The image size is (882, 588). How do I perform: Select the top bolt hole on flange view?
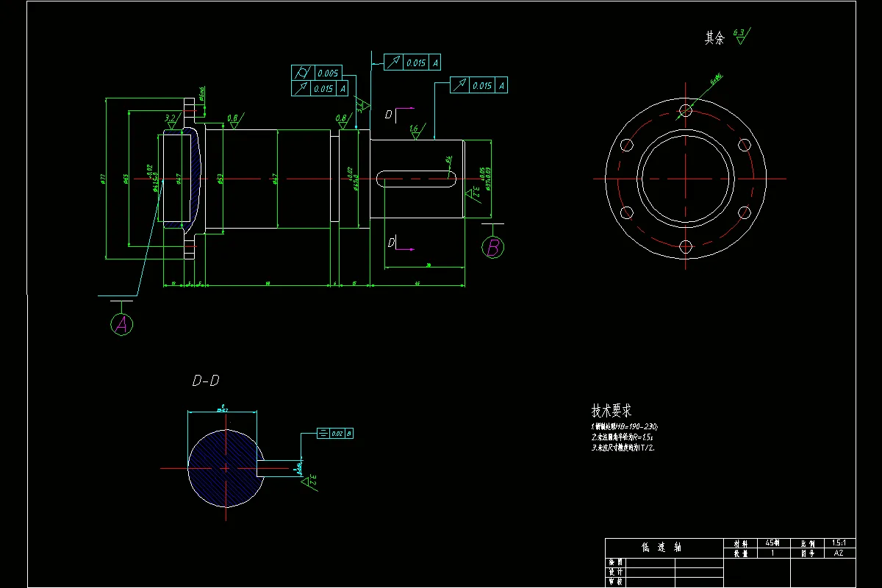(x=686, y=111)
